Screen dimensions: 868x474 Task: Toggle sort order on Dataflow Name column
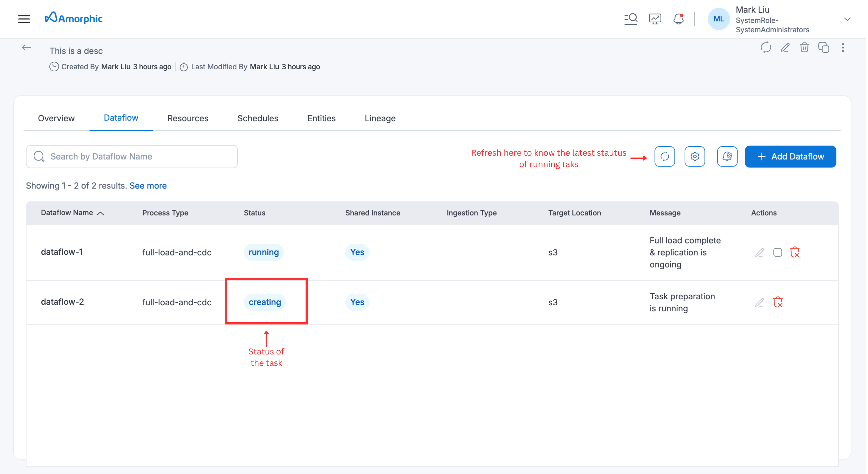point(100,213)
